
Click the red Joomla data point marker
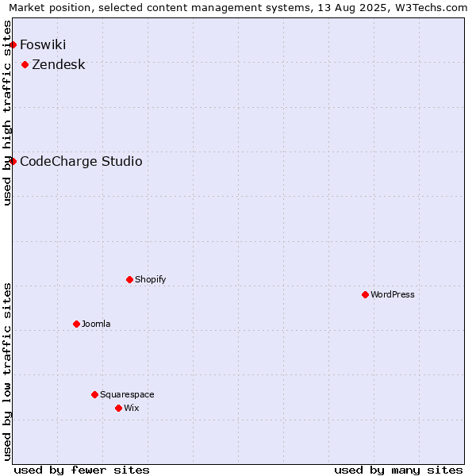pos(76,324)
